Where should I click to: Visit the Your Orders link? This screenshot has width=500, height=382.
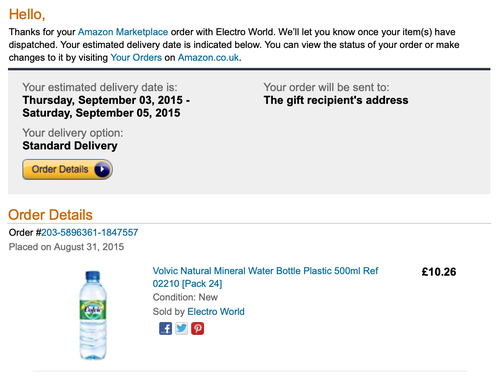[136, 57]
